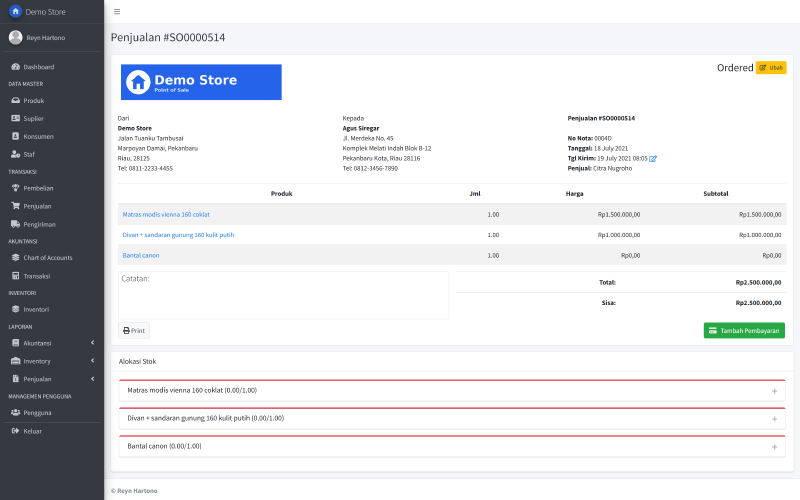800x500 pixels.
Task: Open Bantal canon product link
Action: click(141, 255)
